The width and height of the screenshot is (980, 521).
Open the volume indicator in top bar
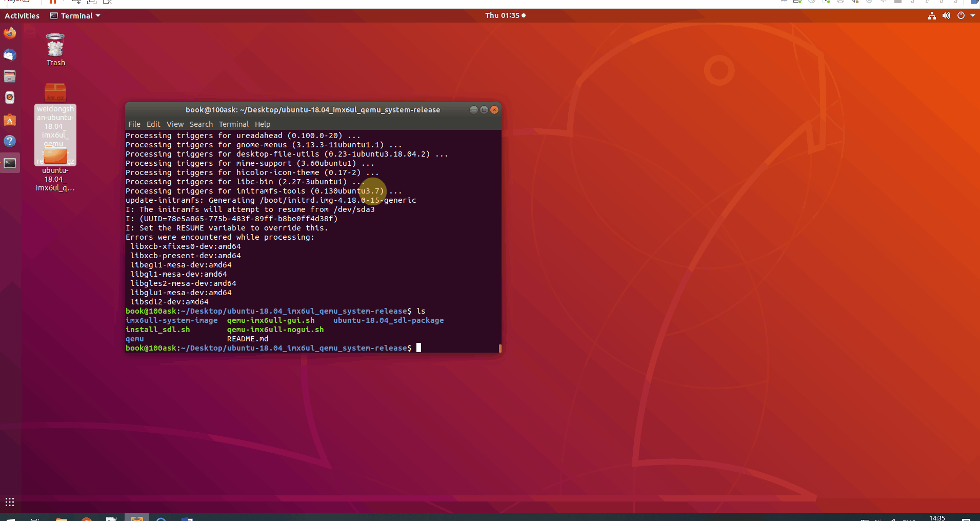[946, 16]
